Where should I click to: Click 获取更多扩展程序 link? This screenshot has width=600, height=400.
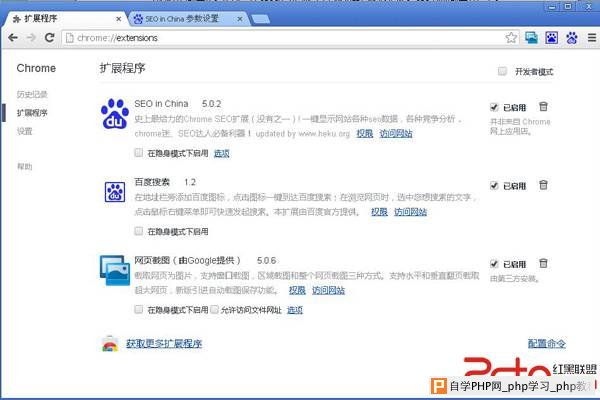pos(164,343)
